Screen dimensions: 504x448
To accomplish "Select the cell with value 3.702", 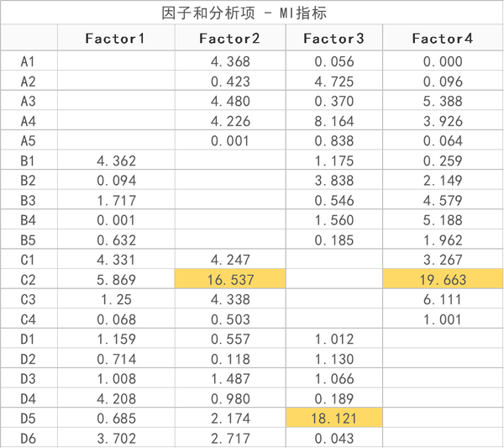I will coord(116,438).
